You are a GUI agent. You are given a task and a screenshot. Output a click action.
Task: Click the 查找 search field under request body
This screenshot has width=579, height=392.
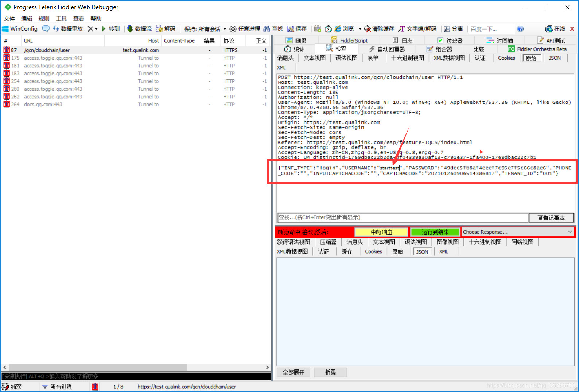point(402,217)
